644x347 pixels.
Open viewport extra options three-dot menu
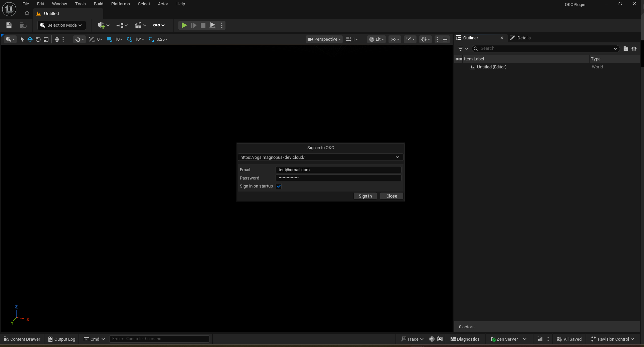point(437,39)
